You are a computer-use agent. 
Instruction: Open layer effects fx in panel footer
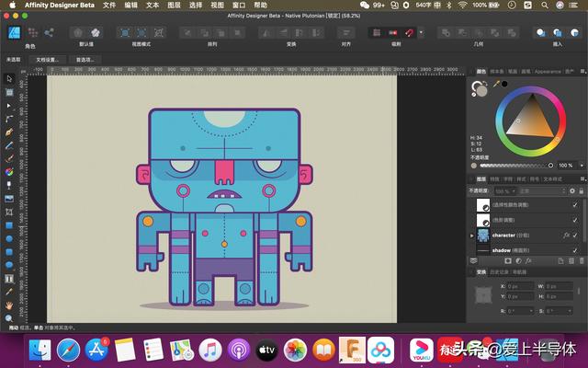(x=528, y=260)
